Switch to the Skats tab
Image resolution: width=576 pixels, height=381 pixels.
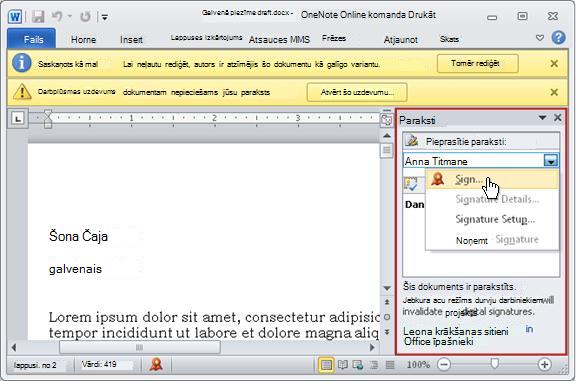coord(449,39)
